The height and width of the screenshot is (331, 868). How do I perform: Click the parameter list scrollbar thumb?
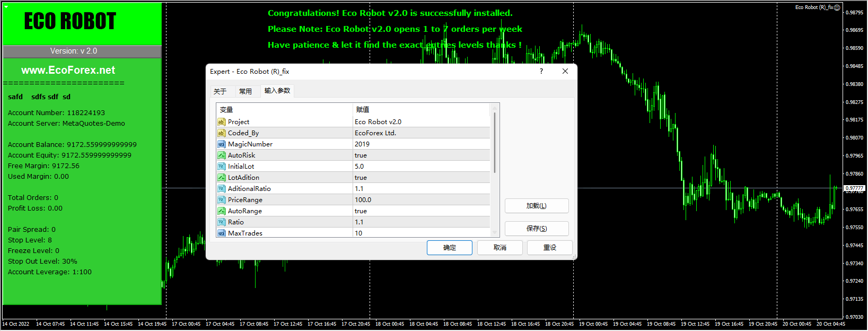[x=495, y=142]
